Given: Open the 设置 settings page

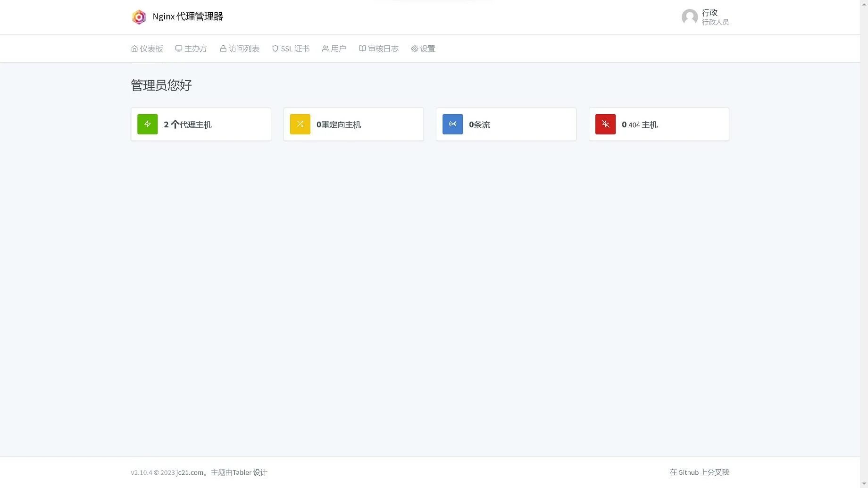Looking at the screenshot, I should [x=423, y=49].
